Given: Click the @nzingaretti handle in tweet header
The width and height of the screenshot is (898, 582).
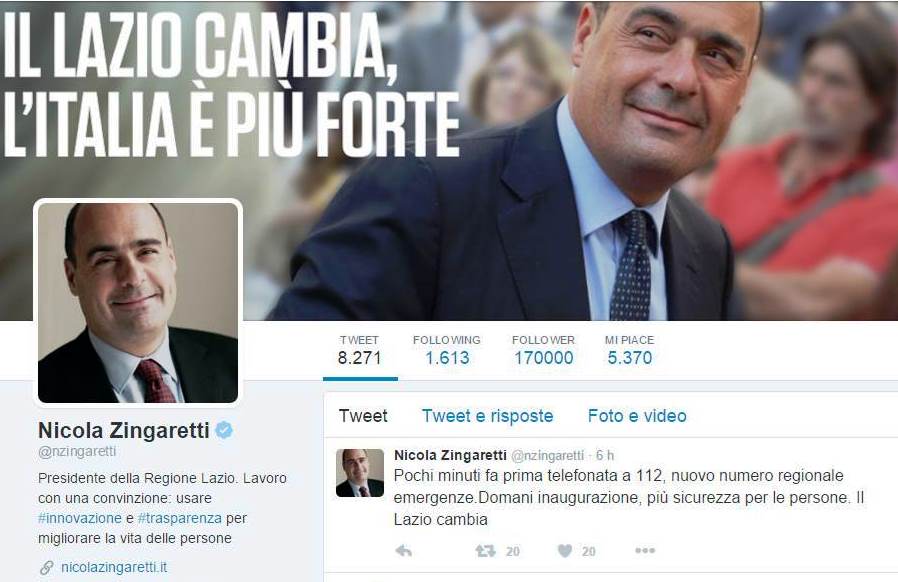Looking at the screenshot, I should tap(547, 455).
